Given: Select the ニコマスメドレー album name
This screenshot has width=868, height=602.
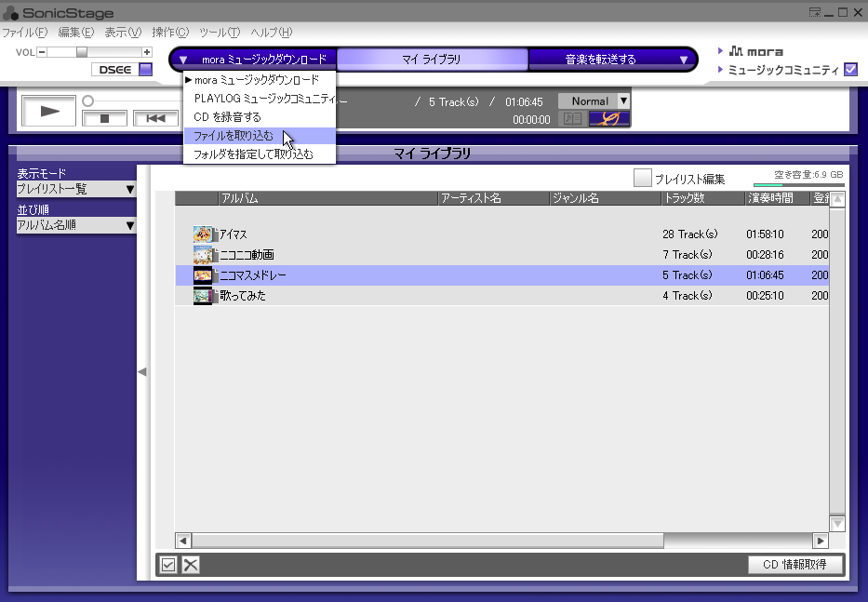Looking at the screenshot, I should click(253, 275).
